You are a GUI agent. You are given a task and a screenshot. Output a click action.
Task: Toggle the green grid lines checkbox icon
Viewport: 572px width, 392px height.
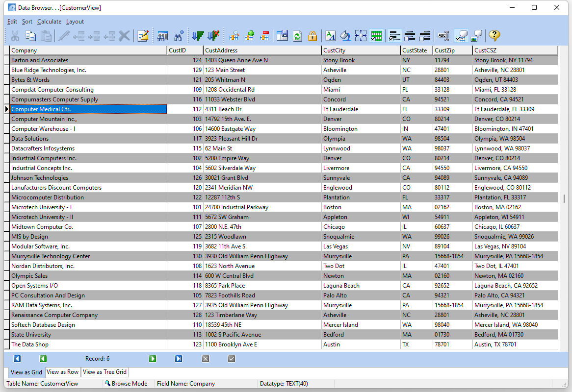coord(376,36)
